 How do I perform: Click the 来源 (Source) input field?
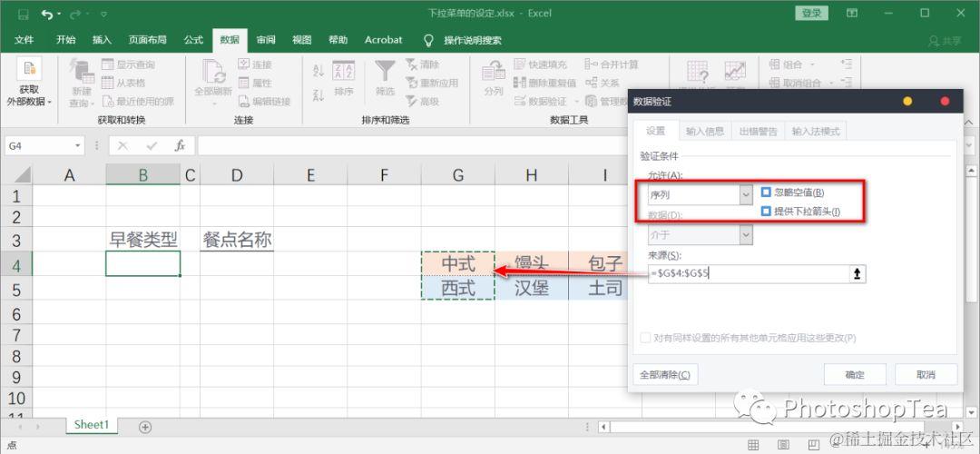click(748, 273)
